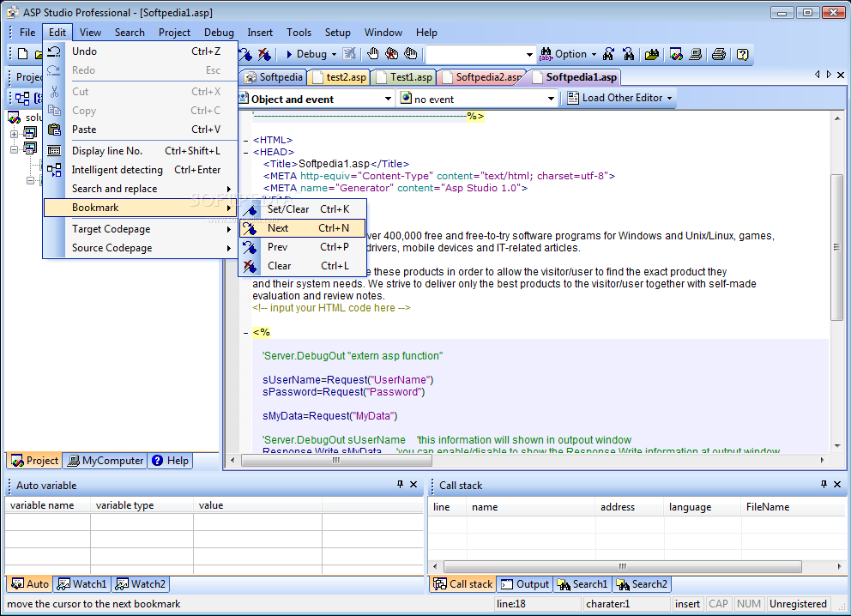Open the Tools menu in menu bar
This screenshot has width=851, height=616.
click(299, 33)
